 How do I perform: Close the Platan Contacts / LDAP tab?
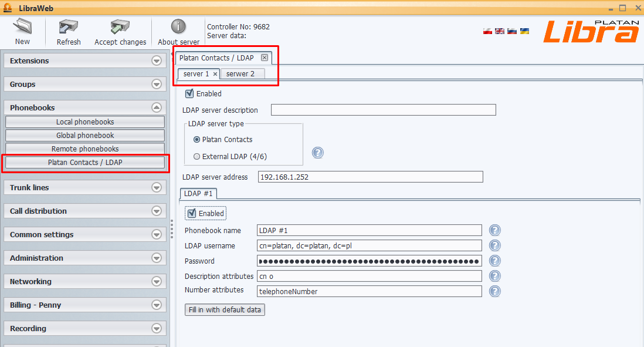tap(265, 58)
